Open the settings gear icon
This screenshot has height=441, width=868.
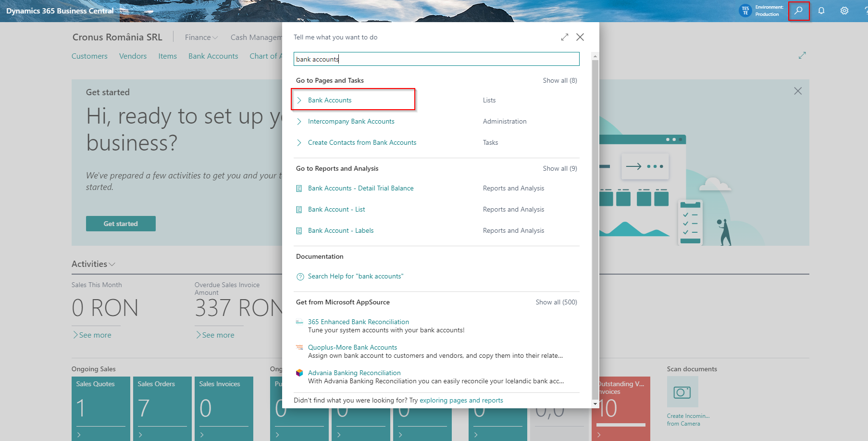pos(844,11)
